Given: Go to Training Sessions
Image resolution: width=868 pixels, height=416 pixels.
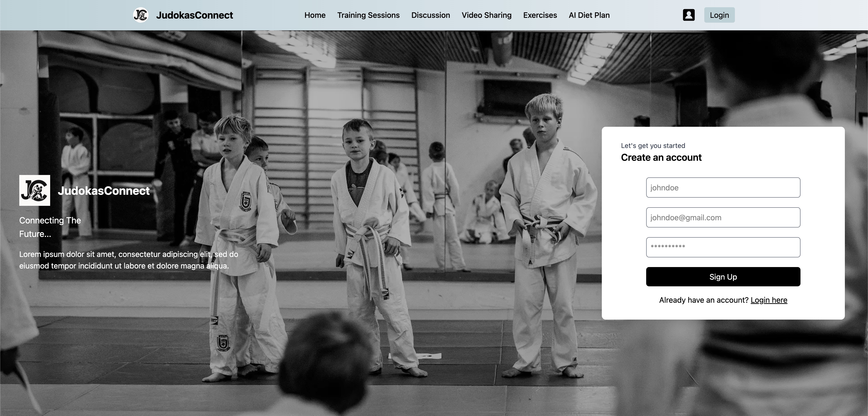Looking at the screenshot, I should point(368,15).
